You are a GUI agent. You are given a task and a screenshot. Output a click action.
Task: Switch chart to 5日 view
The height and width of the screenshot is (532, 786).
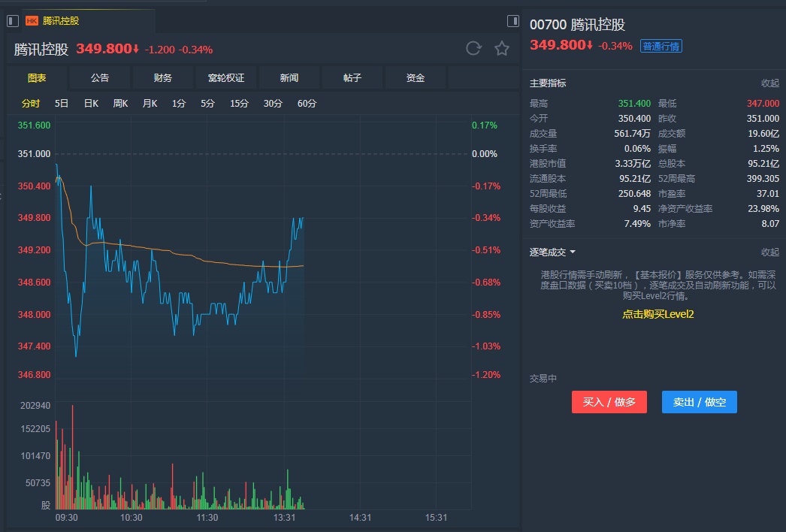tap(62, 104)
